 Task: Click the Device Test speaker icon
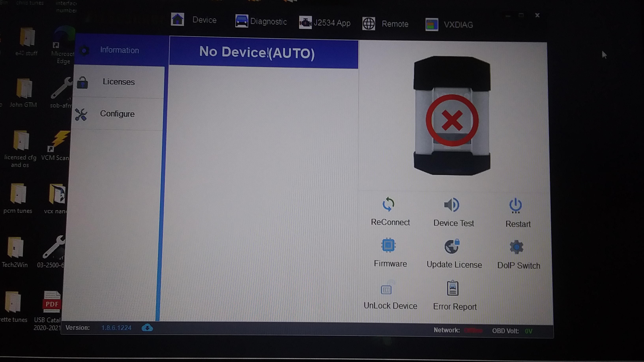pyautogui.click(x=451, y=205)
